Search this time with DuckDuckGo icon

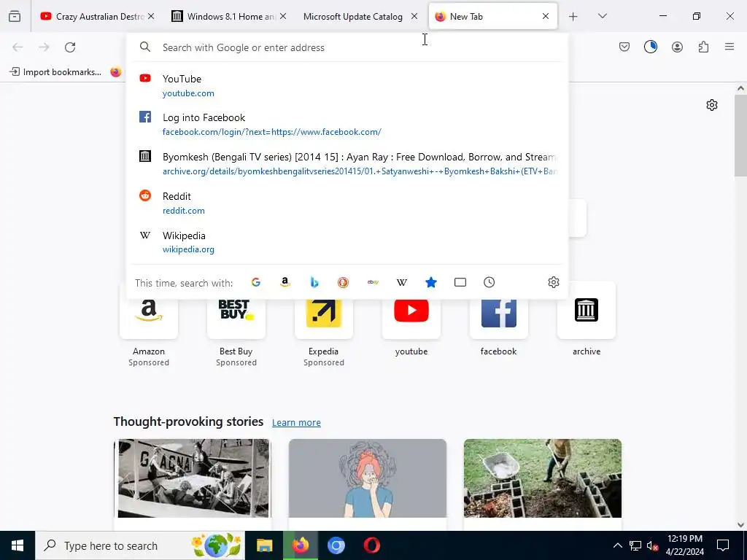tap(343, 282)
